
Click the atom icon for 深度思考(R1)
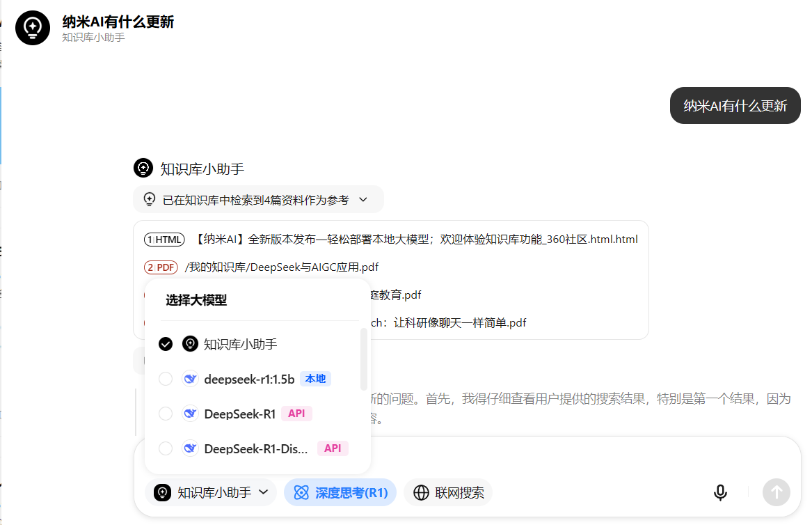(x=301, y=493)
